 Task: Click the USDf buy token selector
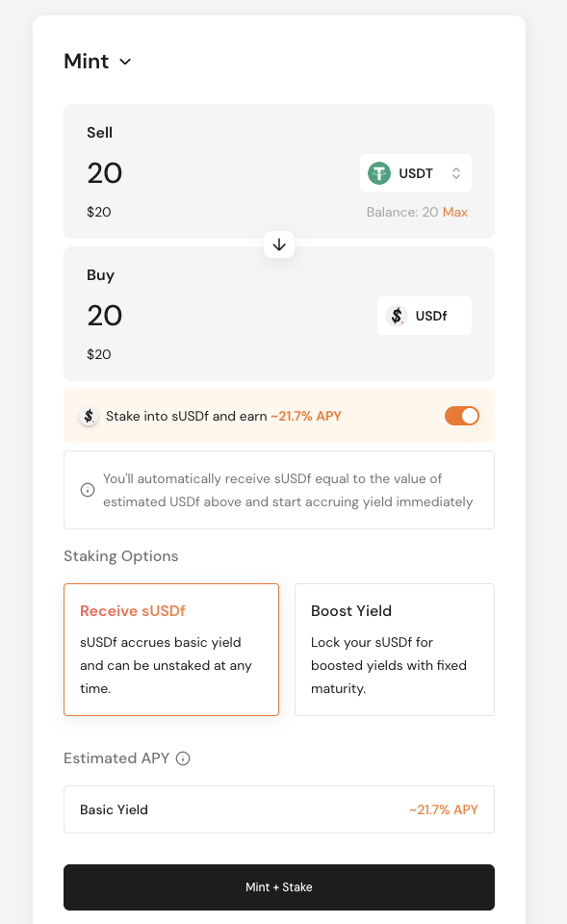tap(425, 316)
